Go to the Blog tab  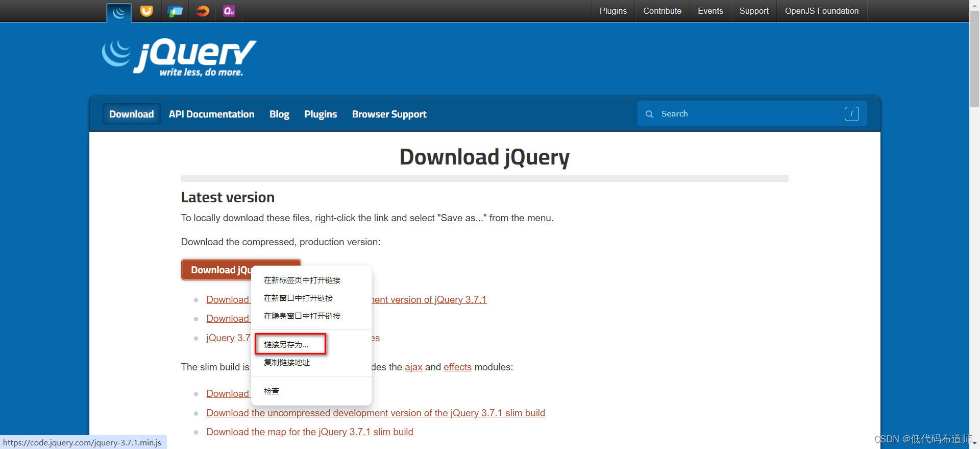coord(279,114)
